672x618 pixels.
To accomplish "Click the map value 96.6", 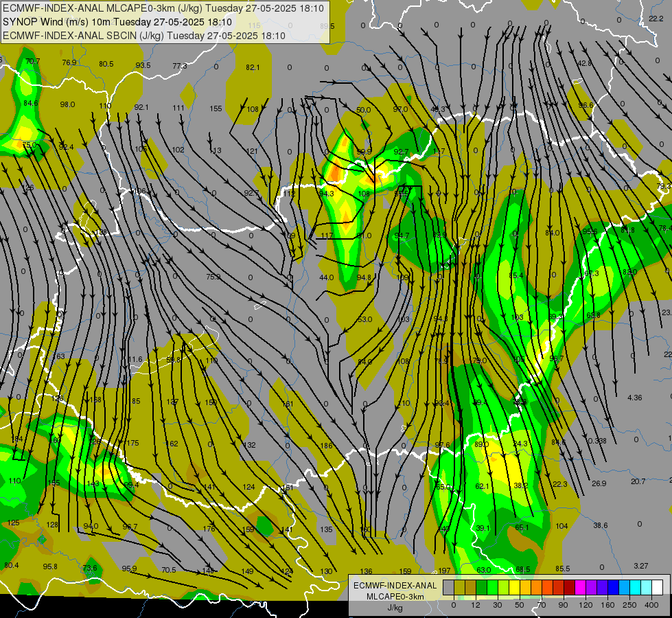I will pyautogui.click(x=586, y=105).
